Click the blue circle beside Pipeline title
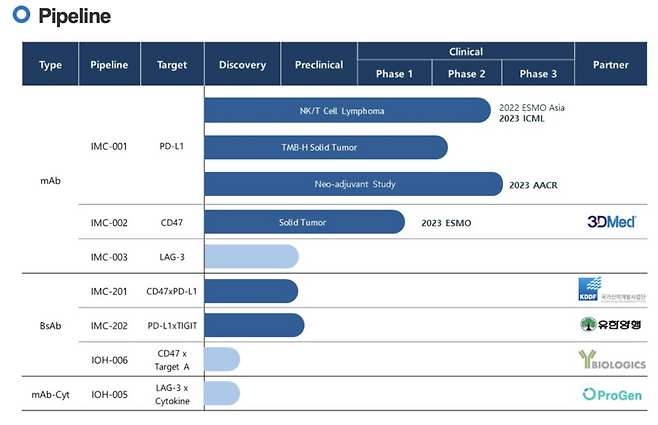 click(x=21, y=16)
